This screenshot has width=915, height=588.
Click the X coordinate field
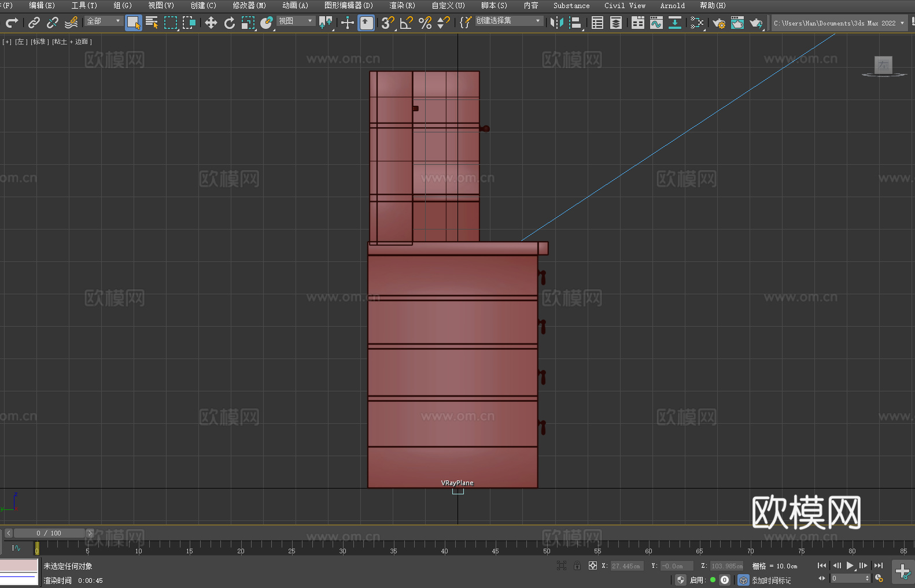626,566
